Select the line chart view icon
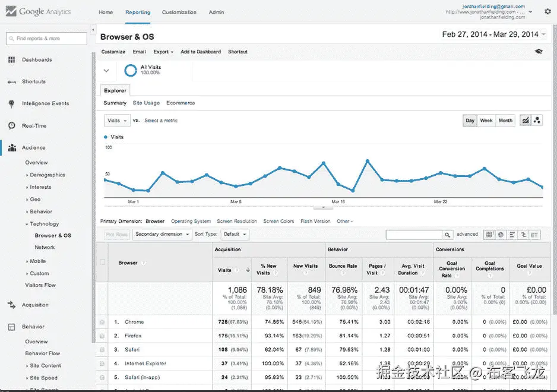This screenshot has height=392, width=557. [526, 121]
